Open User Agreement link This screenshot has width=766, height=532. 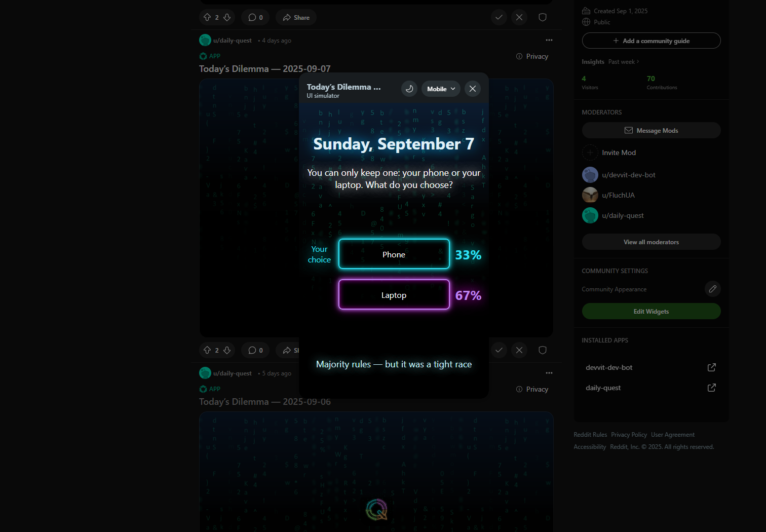[x=672, y=435]
